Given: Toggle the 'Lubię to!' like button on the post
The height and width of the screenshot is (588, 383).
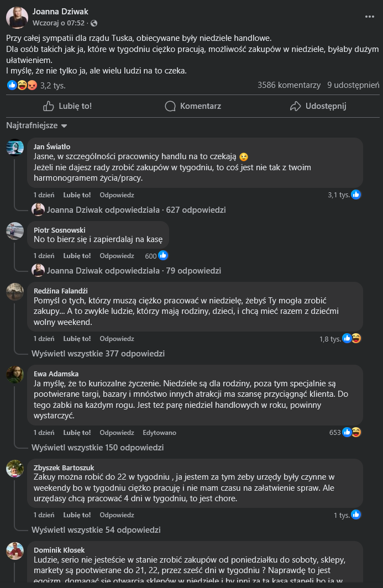Looking at the screenshot, I should tap(67, 106).
